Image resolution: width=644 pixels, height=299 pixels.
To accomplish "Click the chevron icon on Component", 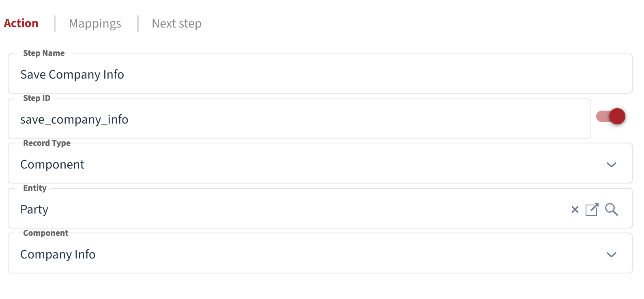I will [612, 255].
